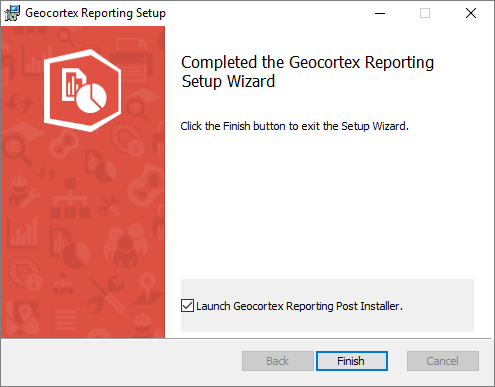Click the greyed-out Cancel button

click(443, 361)
